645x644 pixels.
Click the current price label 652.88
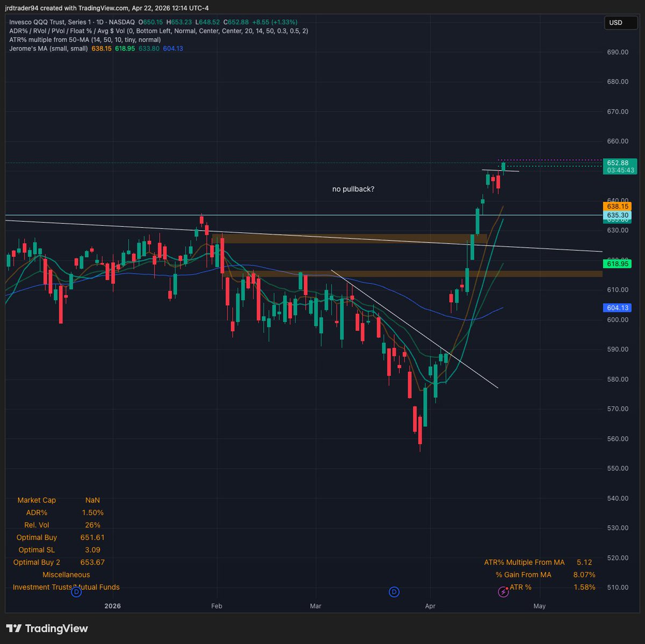618,163
